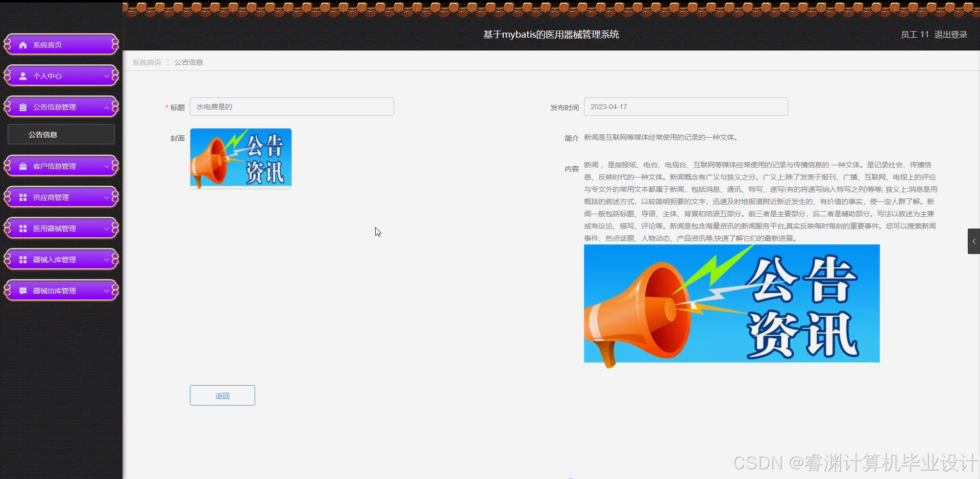Expand the 供应商管理 dropdown arrow
The image size is (980, 479).
tap(106, 197)
